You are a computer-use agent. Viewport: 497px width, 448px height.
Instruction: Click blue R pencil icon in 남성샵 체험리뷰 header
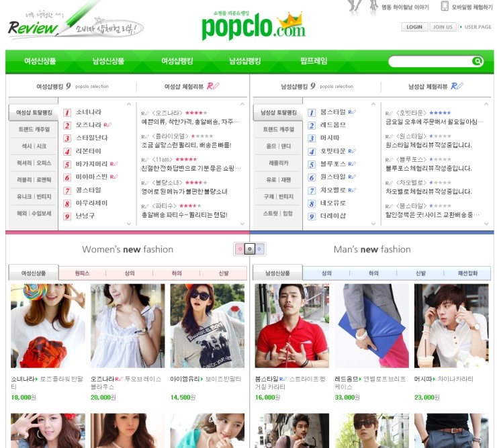click(457, 86)
